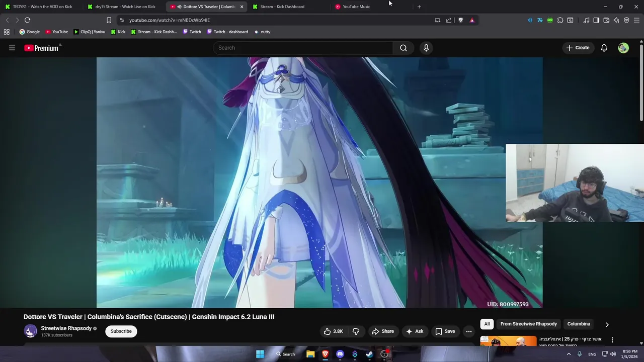Open the nutty bookmark
The height and width of the screenshot is (362, 644).
click(x=262, y=32)
